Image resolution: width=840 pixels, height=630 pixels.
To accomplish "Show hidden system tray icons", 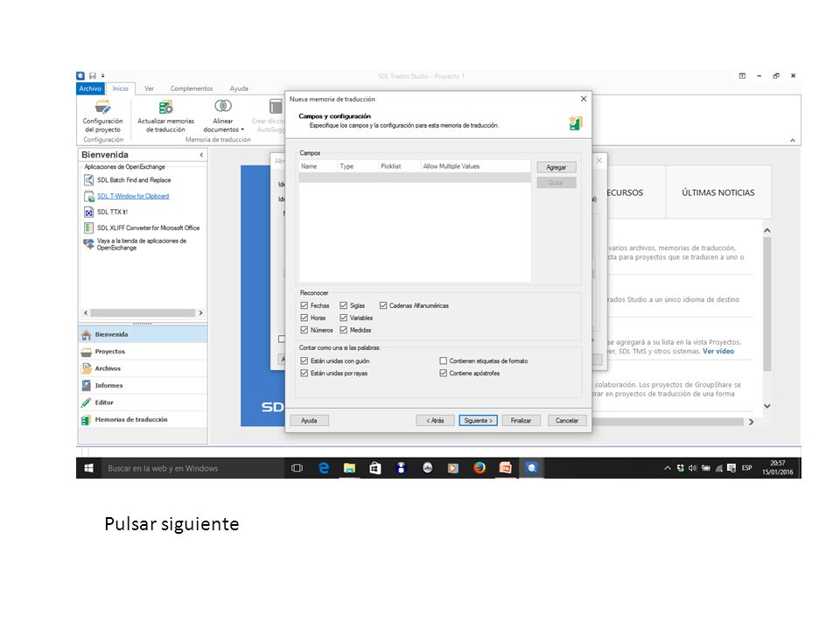I will [x=667, y=468].
